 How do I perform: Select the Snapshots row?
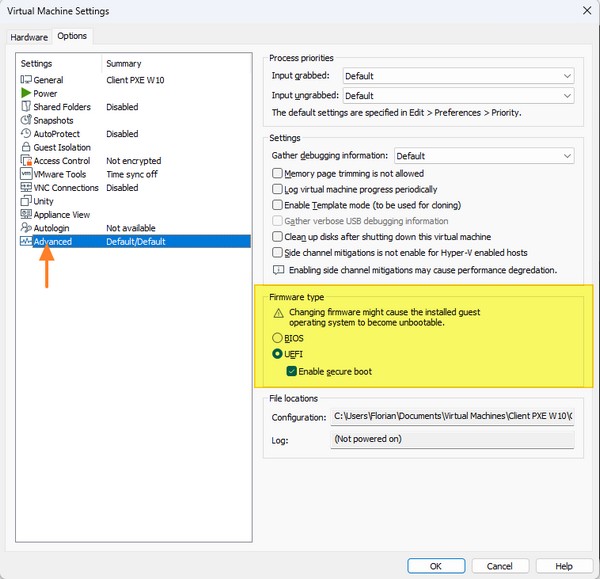pyautogui.click(x=135, y=120)
